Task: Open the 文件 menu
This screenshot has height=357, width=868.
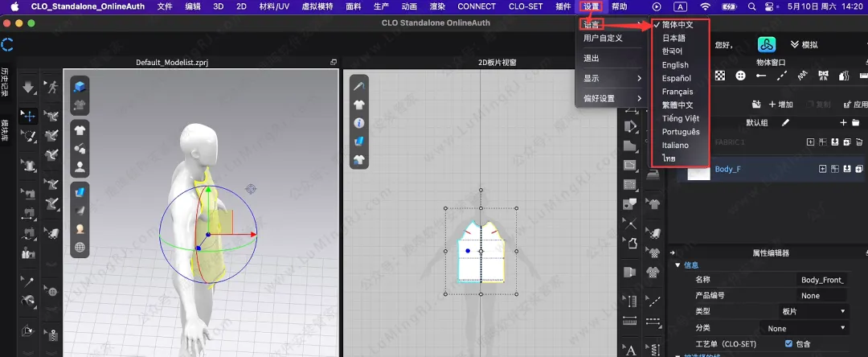Action: [x=165, y=6]
